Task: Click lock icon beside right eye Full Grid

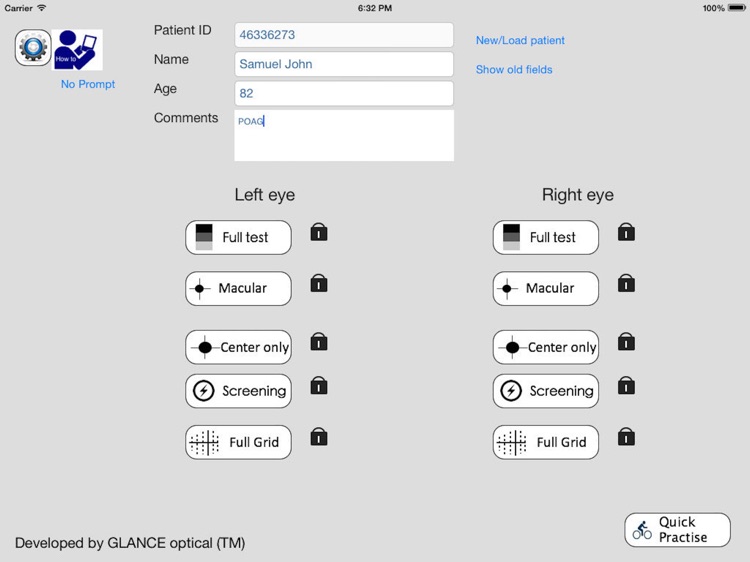Action: 626,437
